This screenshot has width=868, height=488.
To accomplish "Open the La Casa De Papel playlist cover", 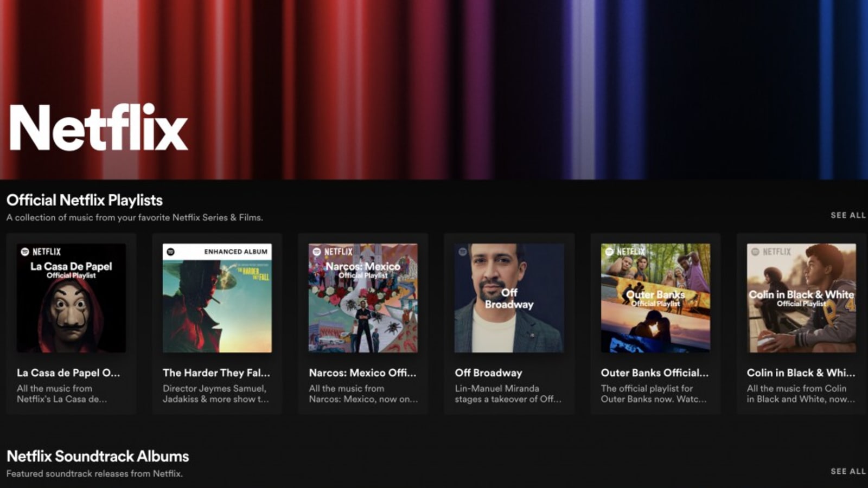I will [x=71, y=298].
